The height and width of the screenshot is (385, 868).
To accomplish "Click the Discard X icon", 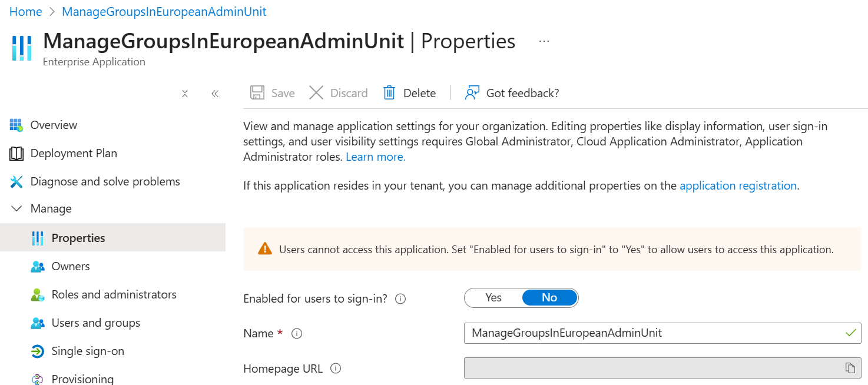I will 316,93.
